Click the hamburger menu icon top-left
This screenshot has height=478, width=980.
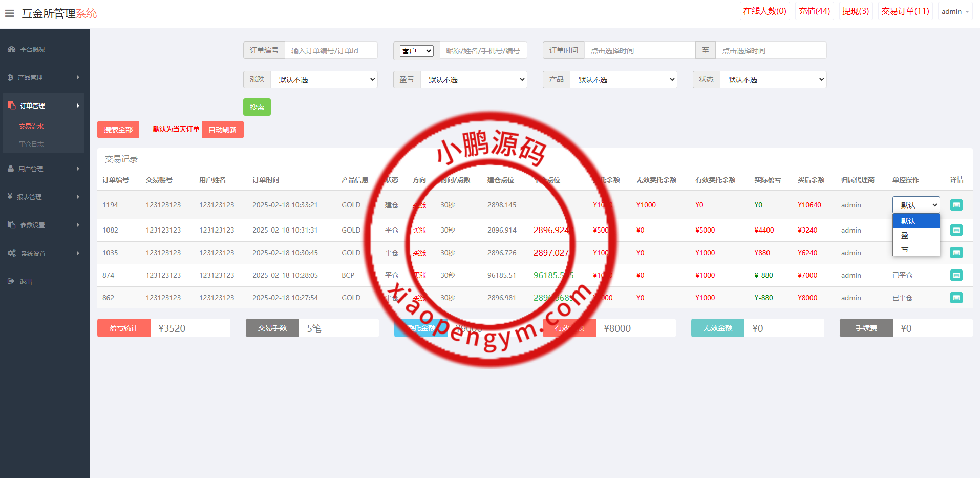[9, 13]
